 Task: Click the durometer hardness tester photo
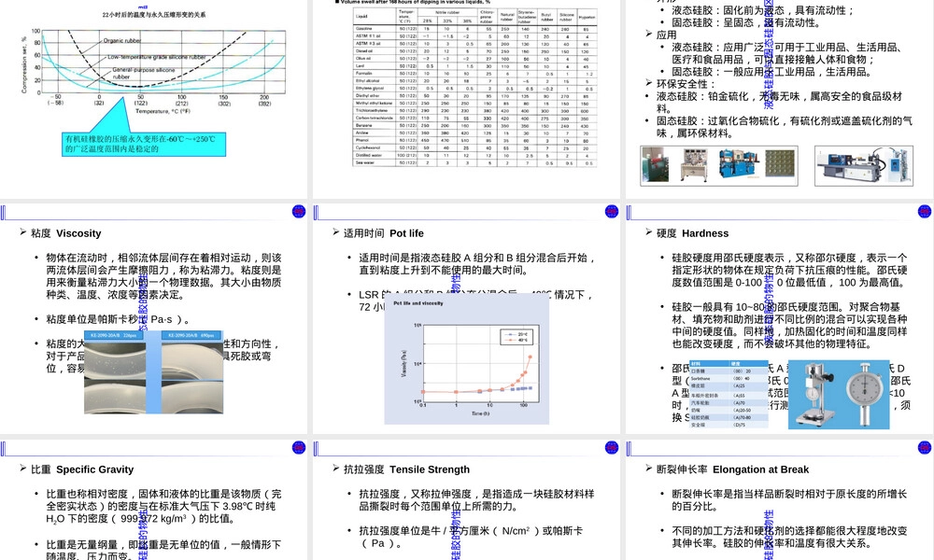[839, 395]
